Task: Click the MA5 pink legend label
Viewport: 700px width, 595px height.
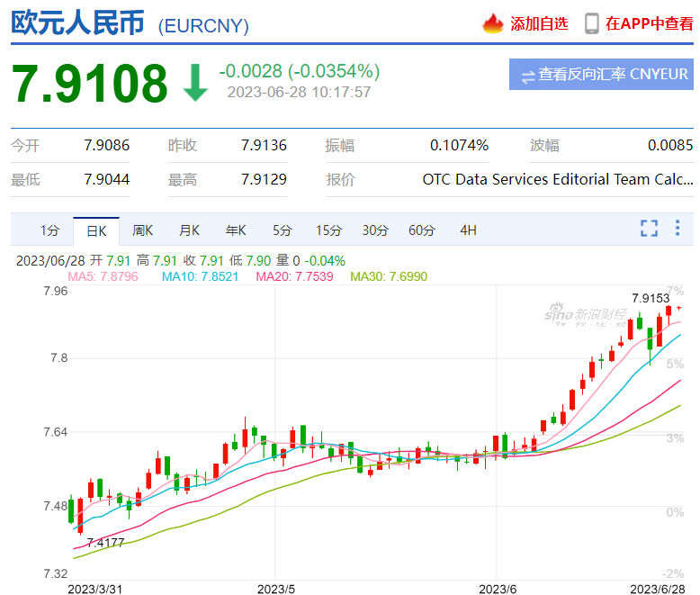Action: click(103, 276)
